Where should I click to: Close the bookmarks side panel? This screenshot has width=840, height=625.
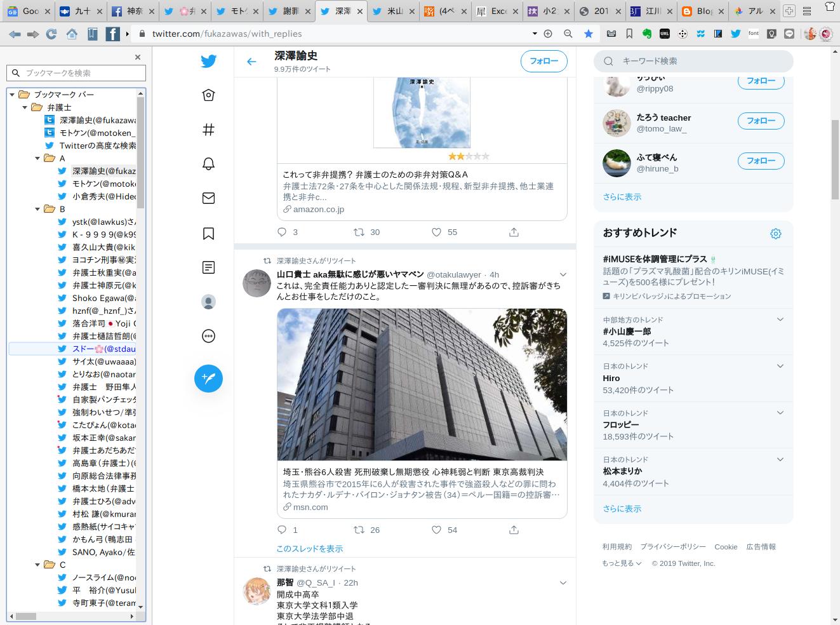pos(138,57)
